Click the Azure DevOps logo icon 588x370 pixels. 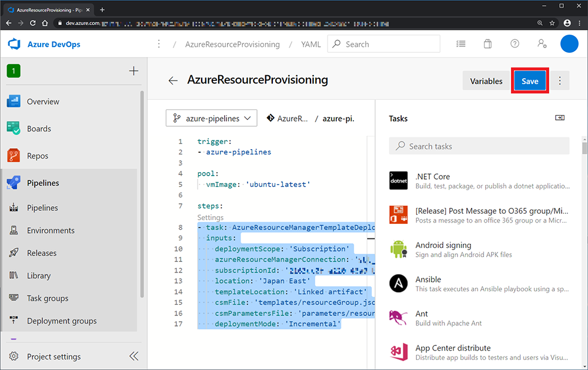pyautogui.click(x=14, y=44)
